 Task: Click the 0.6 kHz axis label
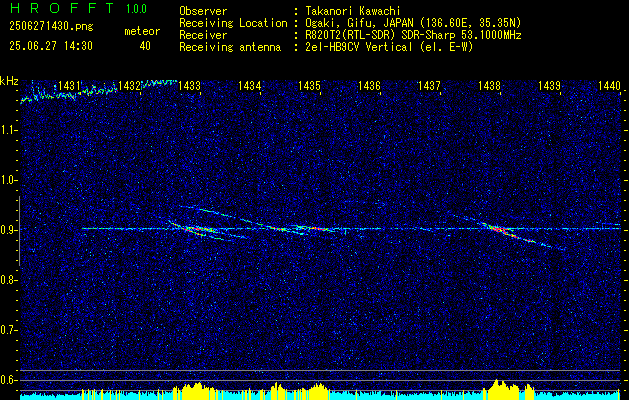(8, 380)
